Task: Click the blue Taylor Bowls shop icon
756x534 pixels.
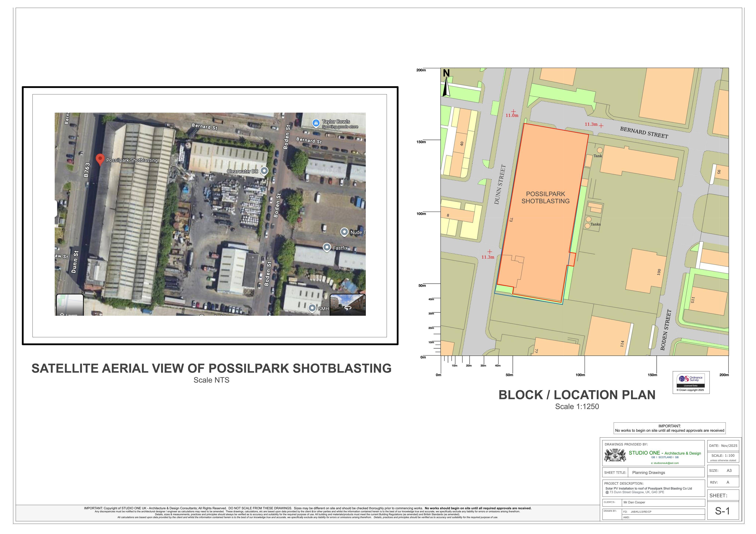Action: point(316,123)
